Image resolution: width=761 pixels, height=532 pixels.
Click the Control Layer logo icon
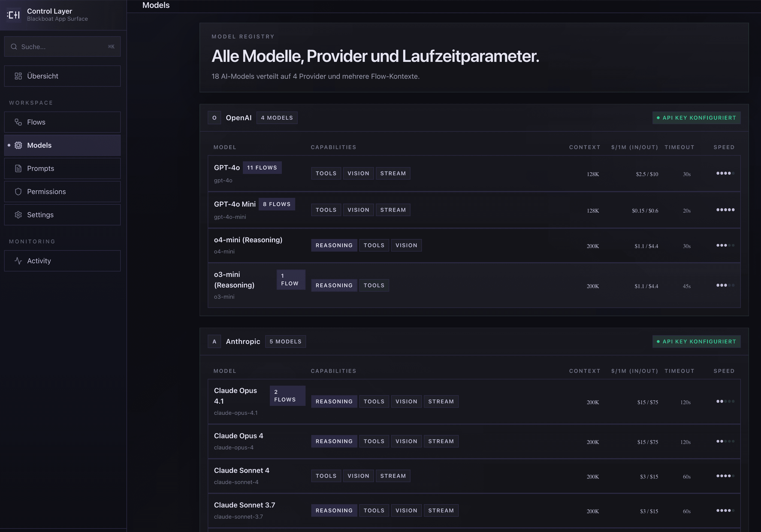(14, 15)
